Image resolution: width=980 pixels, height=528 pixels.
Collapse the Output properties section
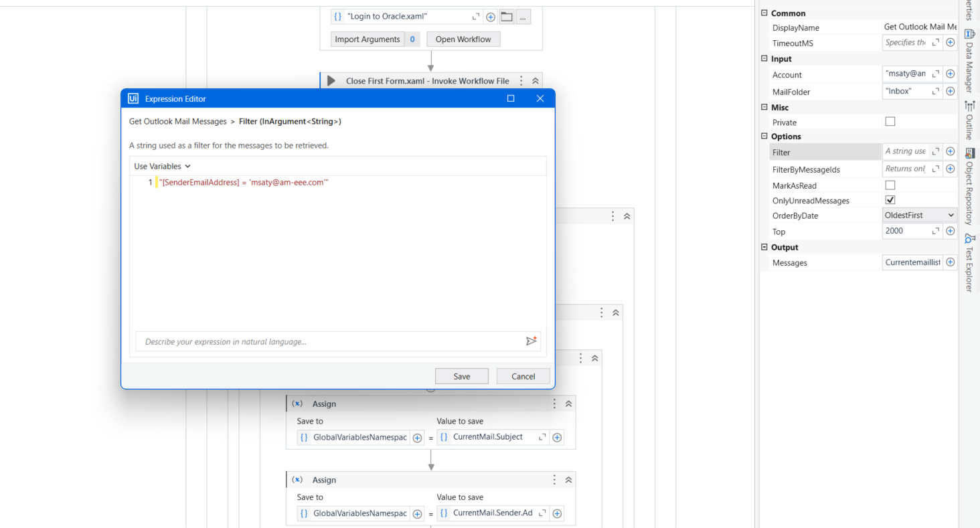click(x=764, y=248)
